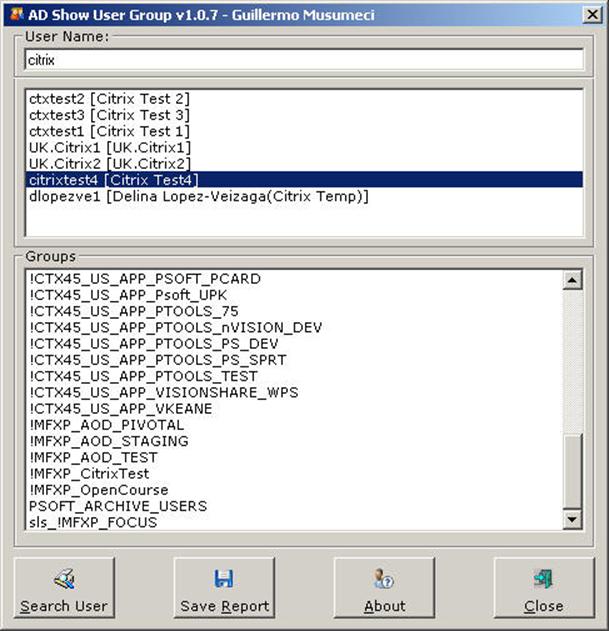Click the Groups list scroll down arrow
The height and width of the screenshot is (631, 609).
tap(572, 520)
